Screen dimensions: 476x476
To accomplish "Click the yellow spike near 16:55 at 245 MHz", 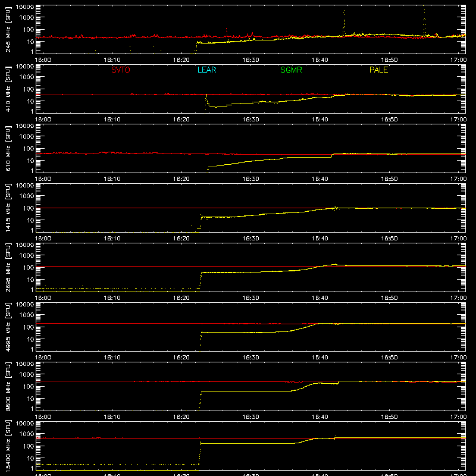I will (x=424, y=21).
